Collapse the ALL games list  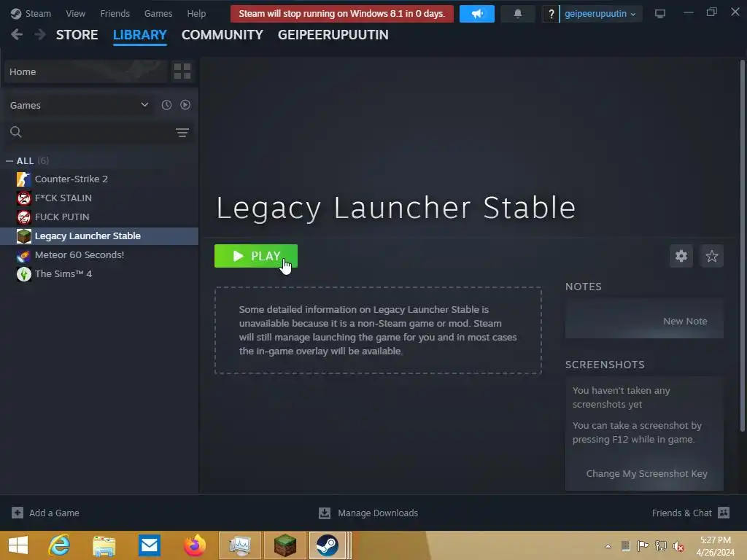click(9, 161)
